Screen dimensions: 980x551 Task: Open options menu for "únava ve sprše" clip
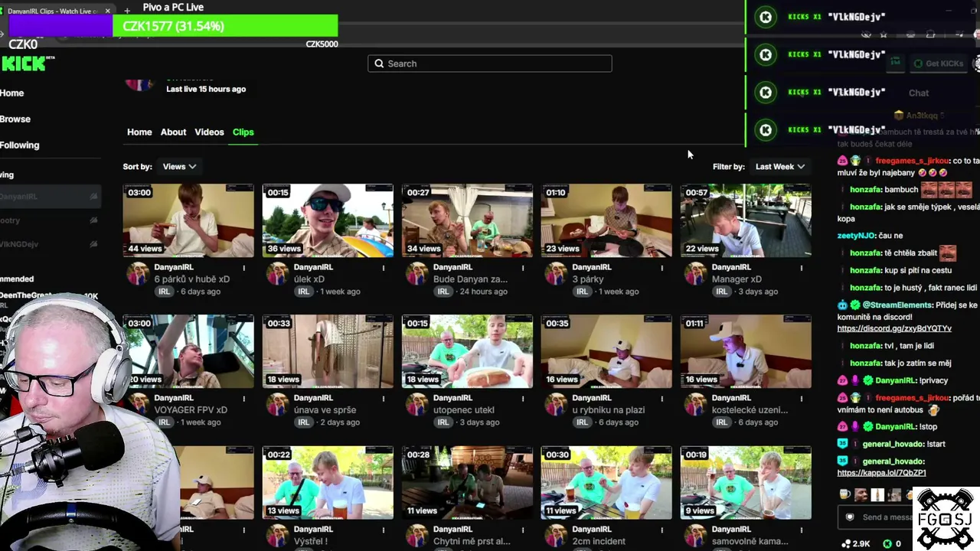point(384,399)
